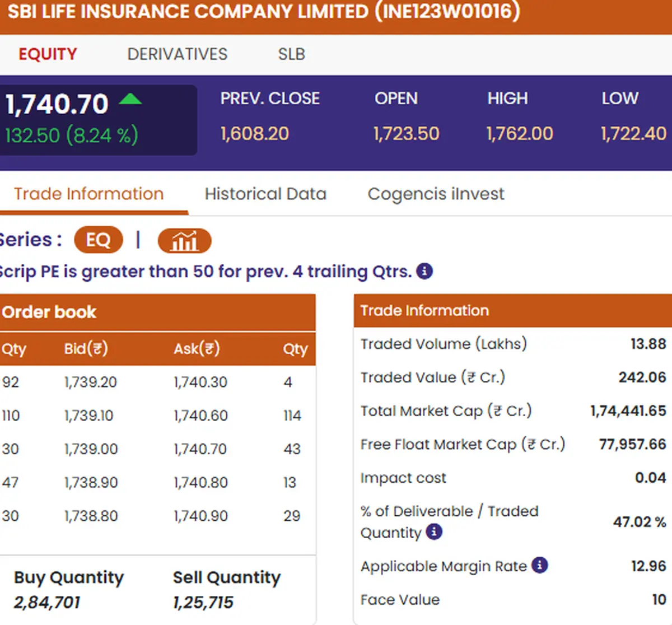The height and width of the screenshot is (625, 672).
Task: Click the PREV. CLOSE label
Action: pos(270,99)
